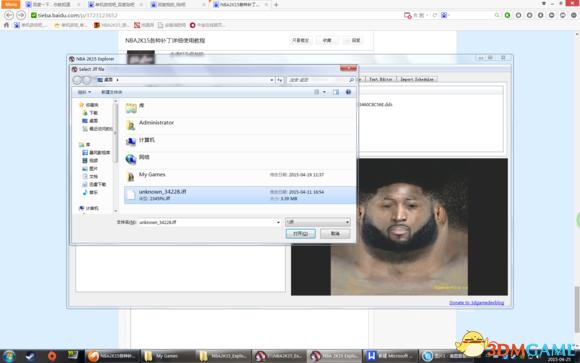Click the file name input field
Viewport: 580px width, 363px height.
point(209,222)
